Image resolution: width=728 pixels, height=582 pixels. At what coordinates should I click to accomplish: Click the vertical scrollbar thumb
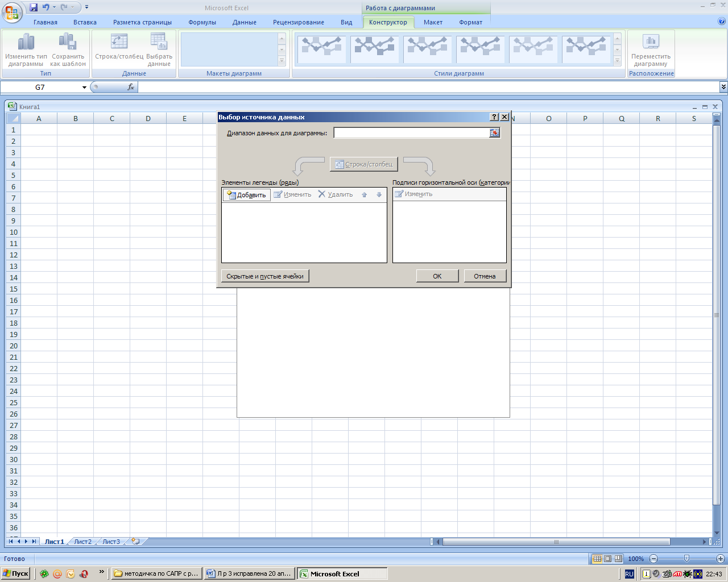[x=717, y=315]
